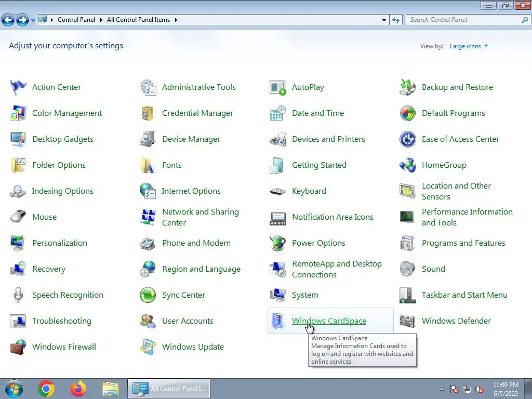Open Administrative Tools gear icon
The height and width of the screenshot is (399, 532).
coord(148,87)
